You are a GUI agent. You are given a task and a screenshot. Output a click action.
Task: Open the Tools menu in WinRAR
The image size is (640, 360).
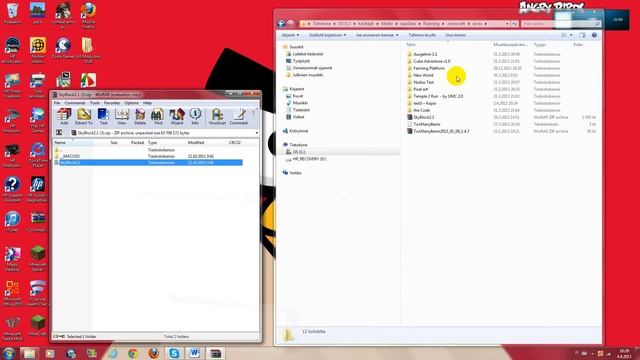pos(95,103)
